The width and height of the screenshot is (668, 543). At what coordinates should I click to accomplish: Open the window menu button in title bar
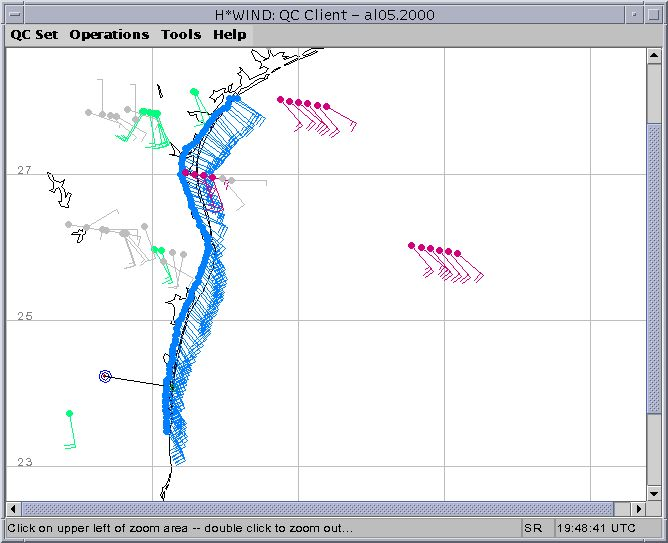click(x=13, y=13)
